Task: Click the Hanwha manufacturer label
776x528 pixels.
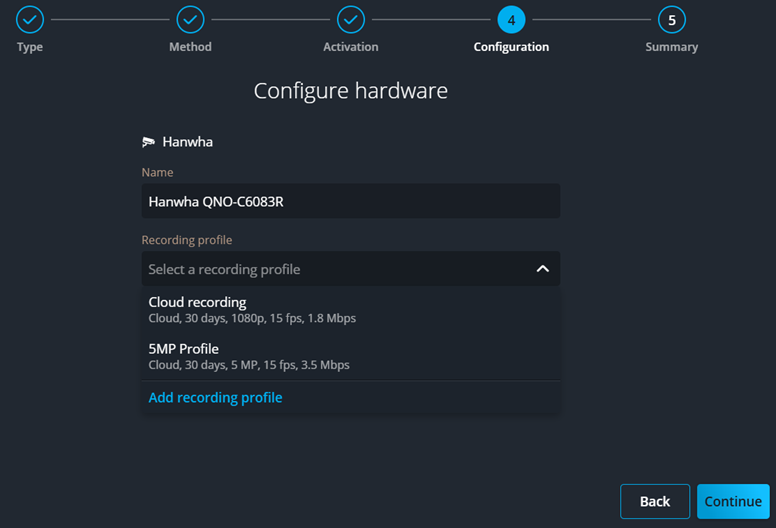Action: (187, 142)
